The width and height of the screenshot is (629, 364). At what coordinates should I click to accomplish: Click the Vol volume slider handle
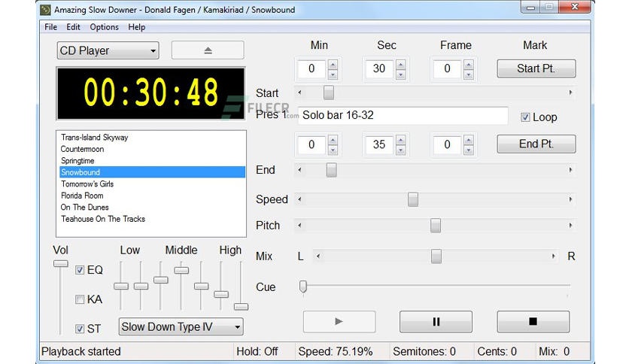(x=61, y=263)
